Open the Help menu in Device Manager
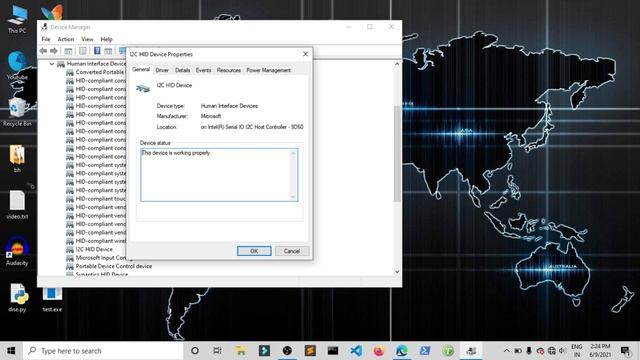 (x=107, y=39)
